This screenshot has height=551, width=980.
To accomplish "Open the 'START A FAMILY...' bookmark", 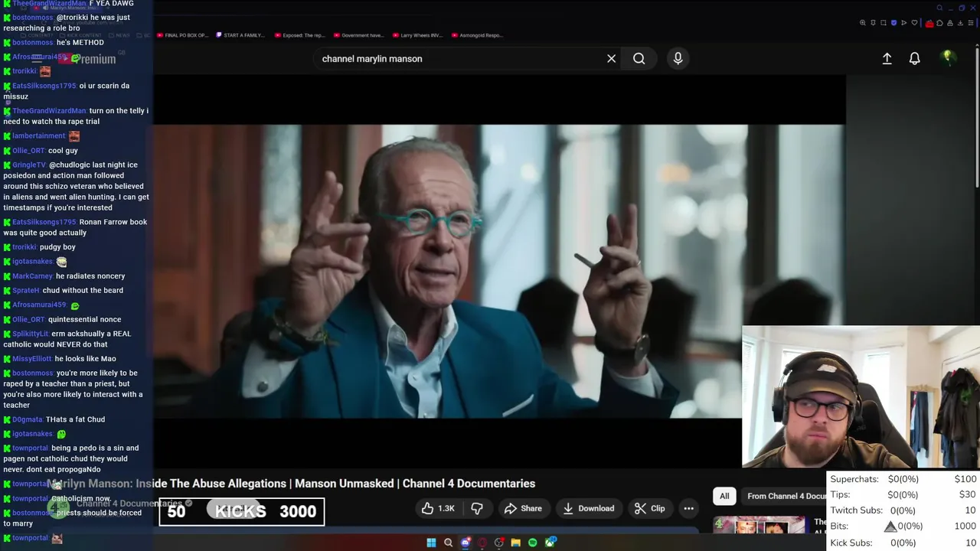I will (241, 35).
